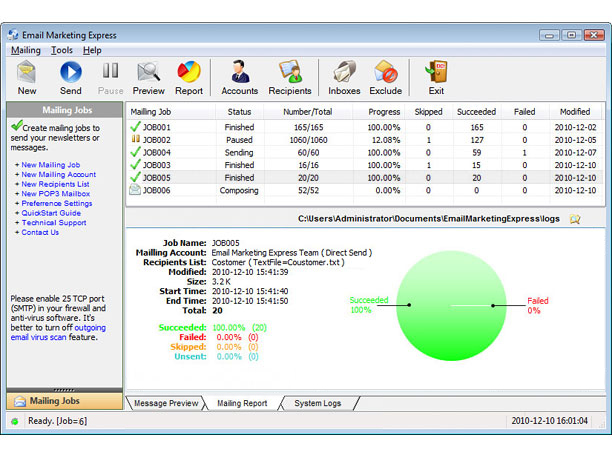Click the green status indicator in status bar

[x=15, y=421]
